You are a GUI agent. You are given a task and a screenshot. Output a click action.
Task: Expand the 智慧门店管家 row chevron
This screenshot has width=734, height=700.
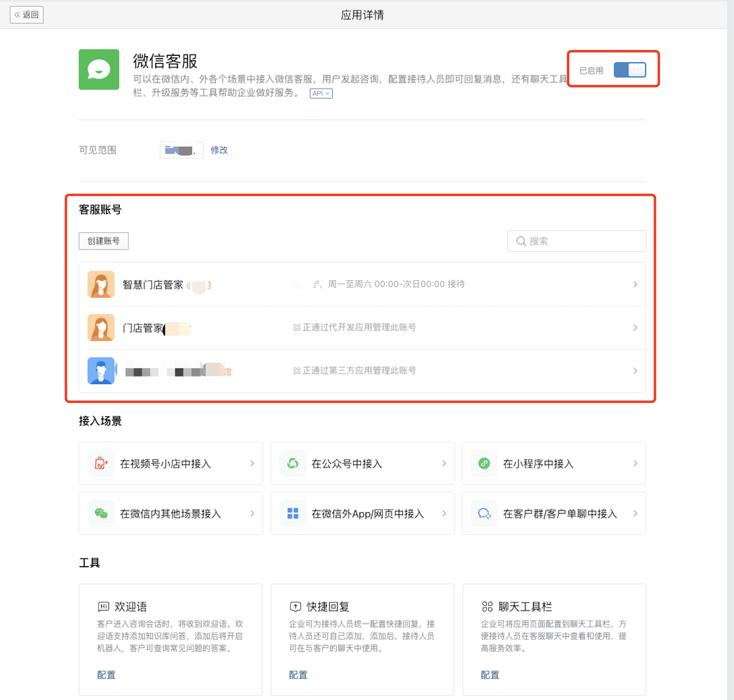[x=635, y=284]
